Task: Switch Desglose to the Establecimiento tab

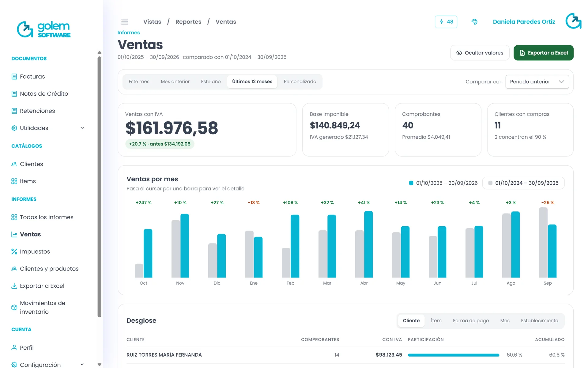Action: click(539, 321)
